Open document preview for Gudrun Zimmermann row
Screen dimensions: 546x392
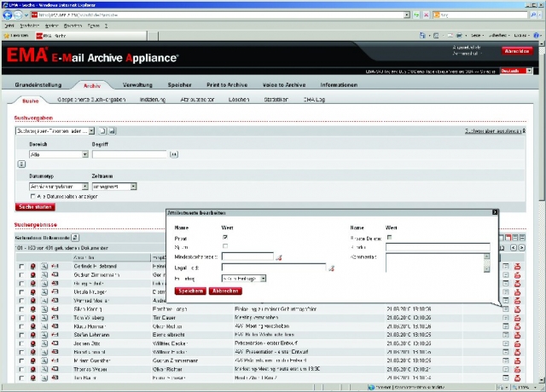click(x=44, y=274)
